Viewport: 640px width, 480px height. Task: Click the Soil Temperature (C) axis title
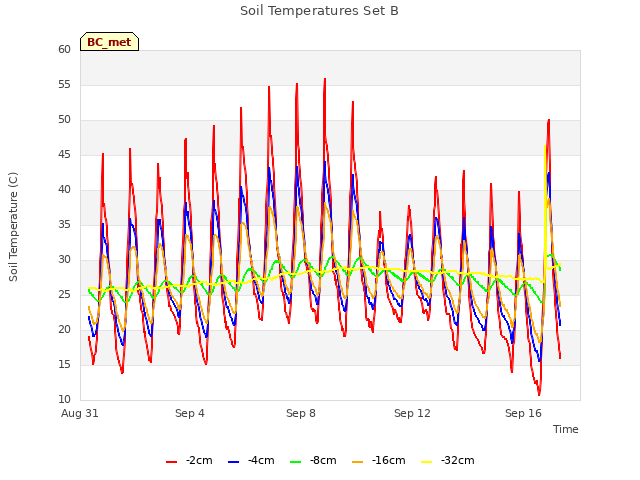pos(13,227)
